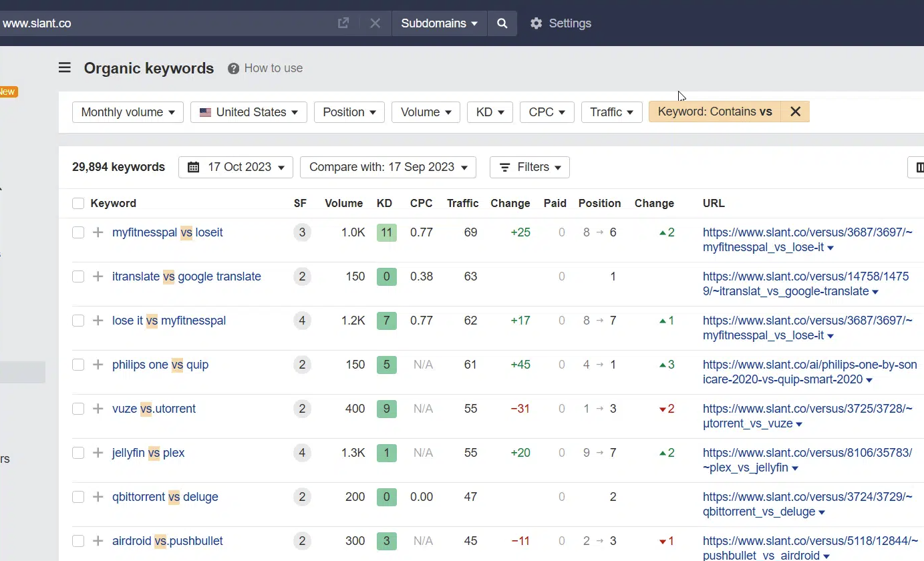Open keyword link philips one vs quip

pyautogui.click(x=160, y=365)
